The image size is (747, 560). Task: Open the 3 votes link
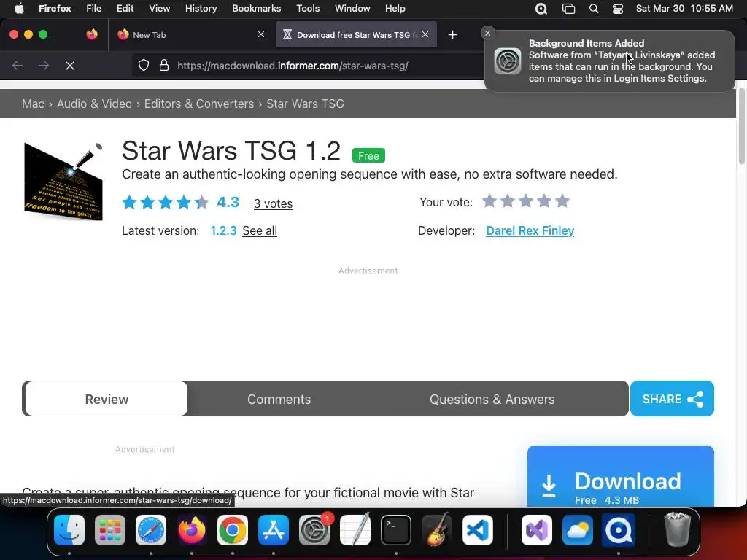(273, 204)
